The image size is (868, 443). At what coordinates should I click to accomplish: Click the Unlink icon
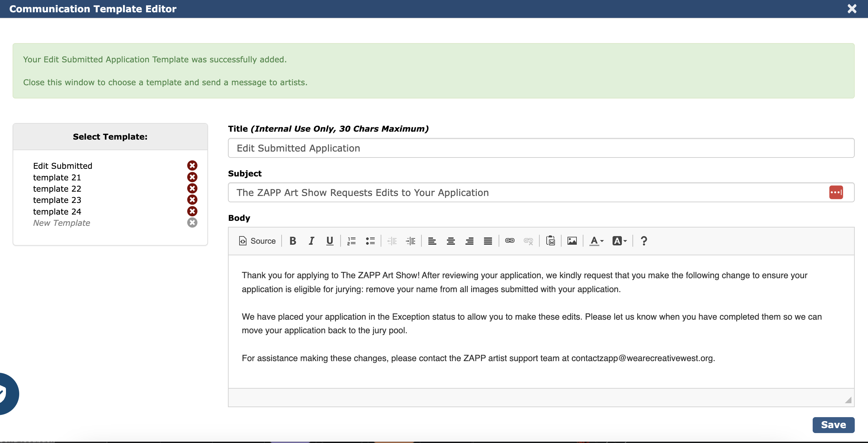pyautogui.click(x=528, y=241)
